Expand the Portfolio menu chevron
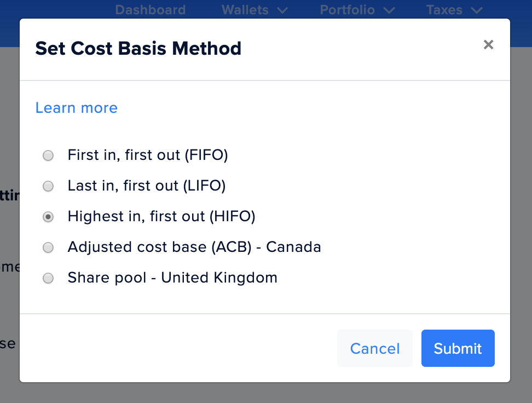The height and width of the screenshot is (403, 532). coord(389,10)
